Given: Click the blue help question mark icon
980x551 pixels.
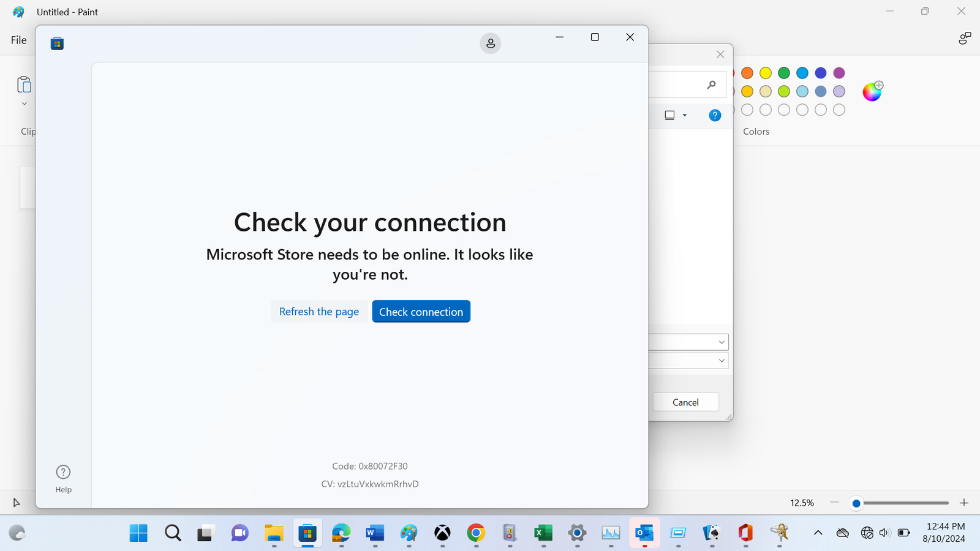Looking at the screenshot, I should (714, 115).
